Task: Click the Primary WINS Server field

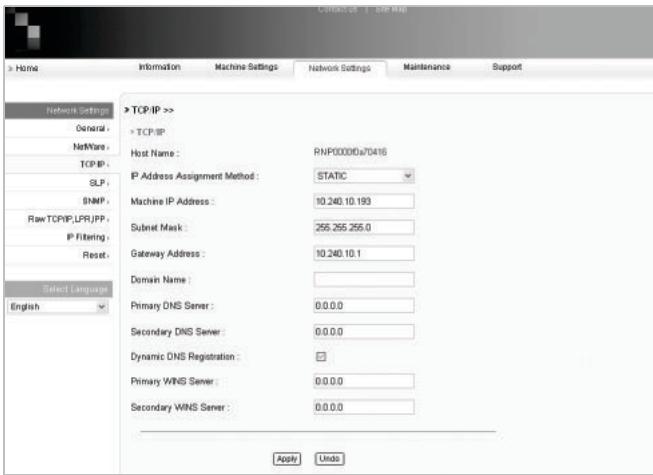Action: tap(364, 381)
